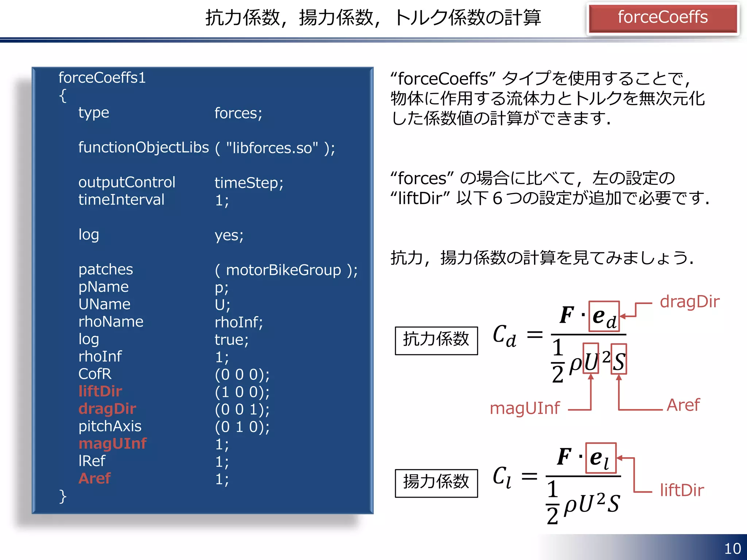Click the 'patches' keyword
The image size is (747, 560).
106,270
